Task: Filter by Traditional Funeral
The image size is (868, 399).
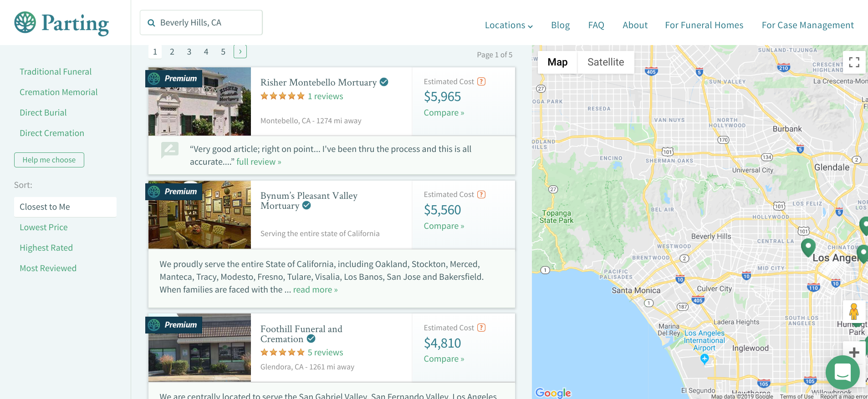Action: pyautogui.click(x=56, y=71)
